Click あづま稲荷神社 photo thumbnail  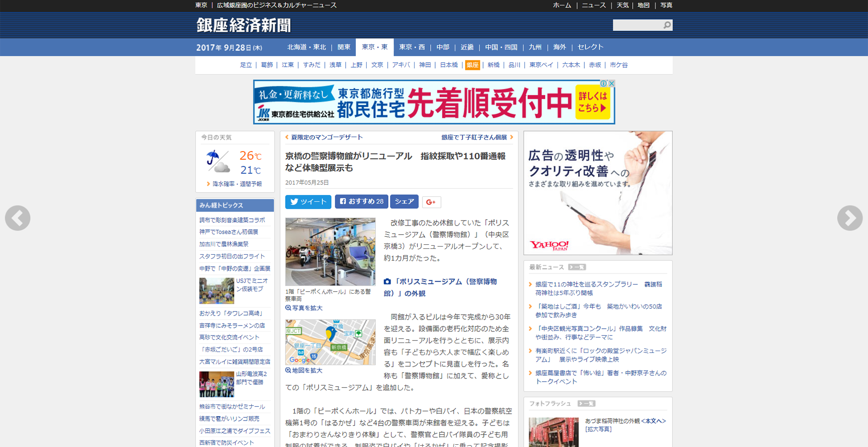(x=554, y=432)
